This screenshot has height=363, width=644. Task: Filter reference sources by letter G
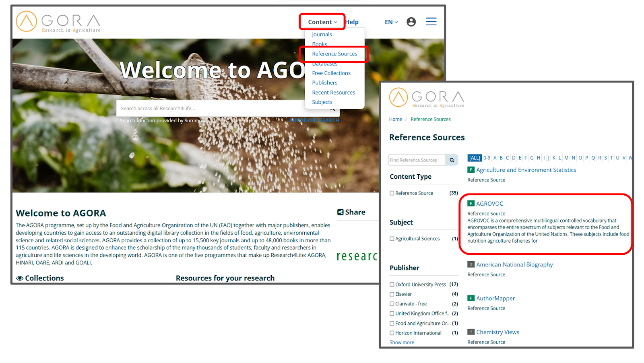[532, 158]
